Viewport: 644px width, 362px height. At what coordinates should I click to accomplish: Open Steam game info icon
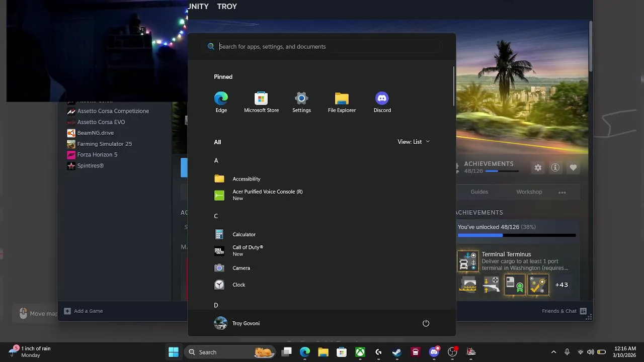coord(555,168)
